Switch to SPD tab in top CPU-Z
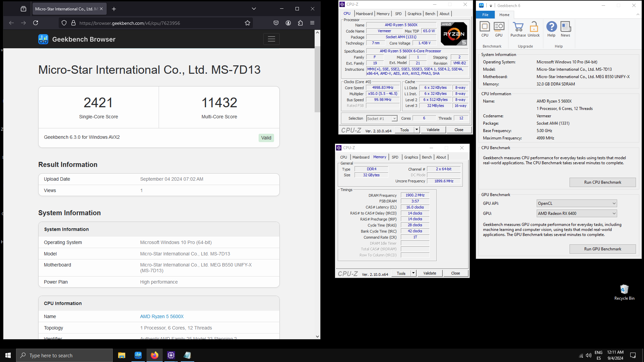This screenshot has width=644, height=362. tap(398, 14)
